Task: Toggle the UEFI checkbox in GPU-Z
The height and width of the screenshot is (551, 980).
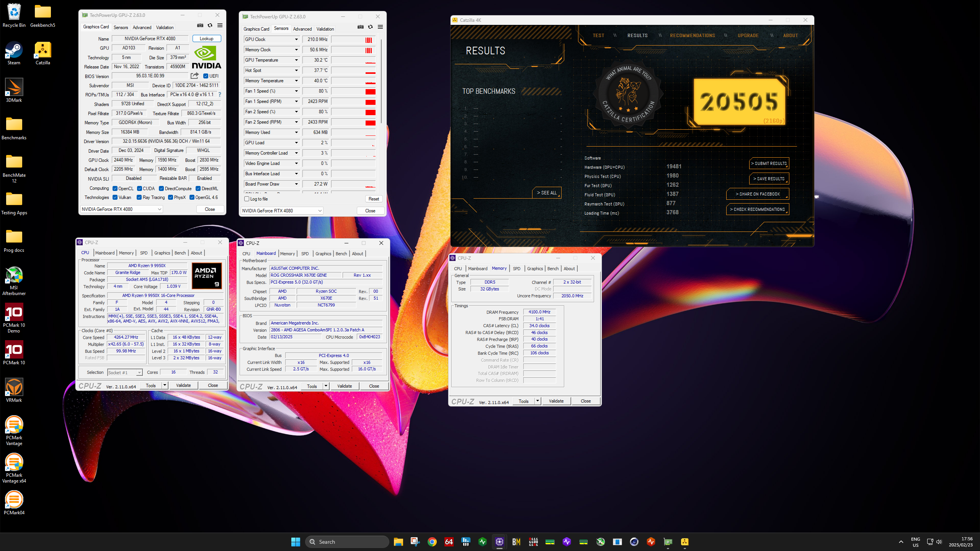Action: (206, 76)
